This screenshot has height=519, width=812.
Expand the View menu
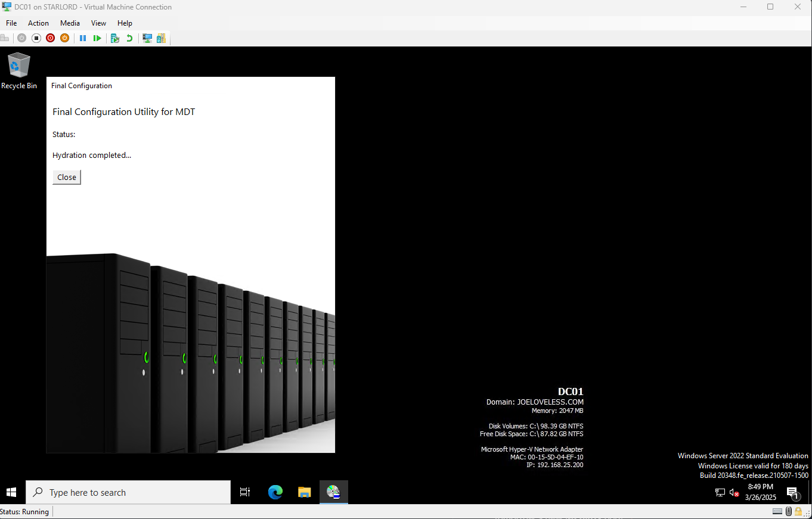click(98, 23)
